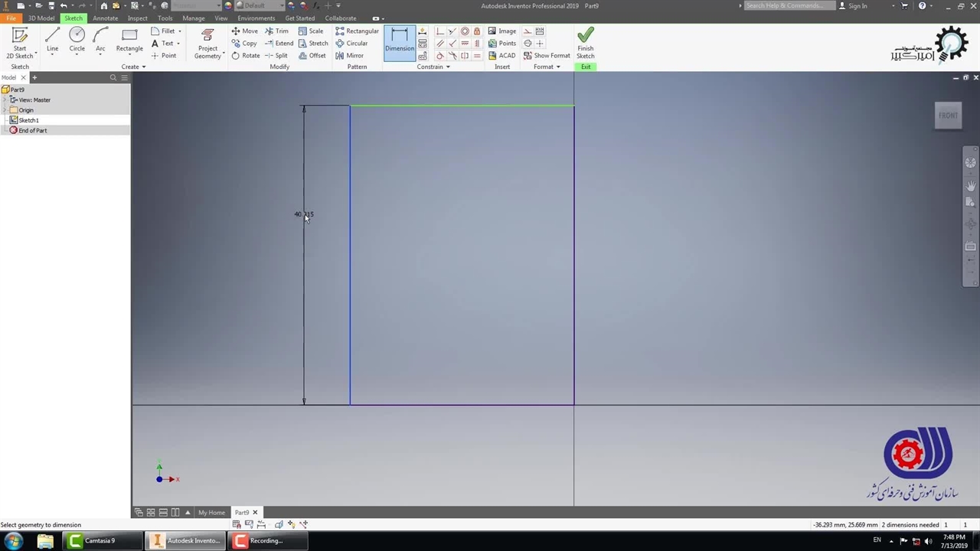Screen dimensions: 980x551
Task: Select the Circle sketch tool
Action: pos(77,40)
